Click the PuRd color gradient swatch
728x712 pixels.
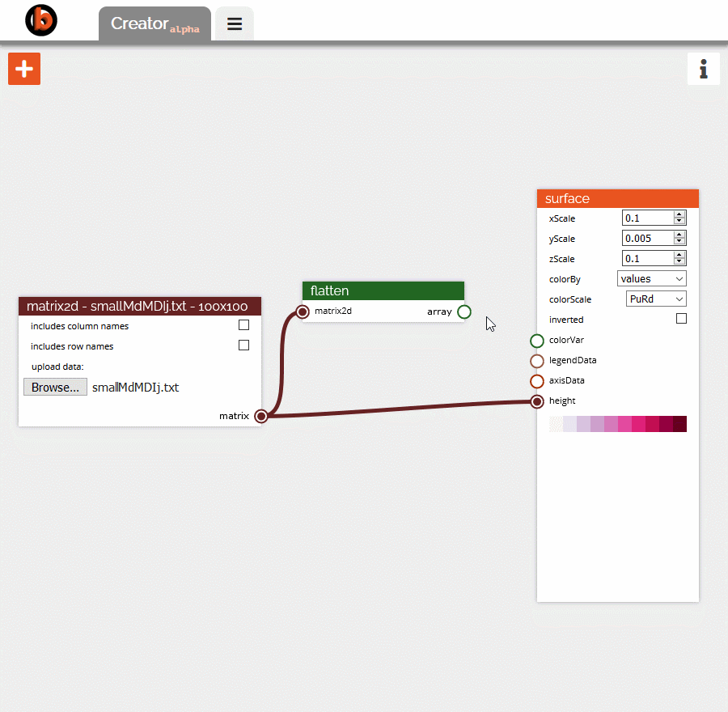click(x=617, y=423)
